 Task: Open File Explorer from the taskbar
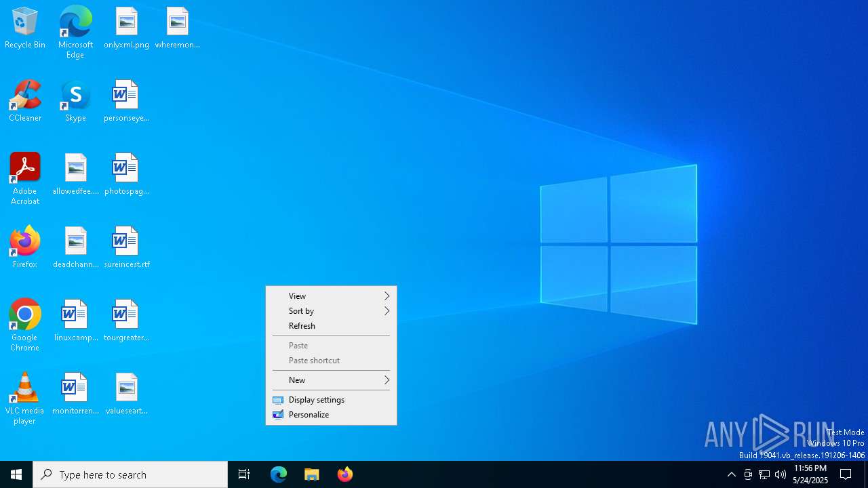click(x=312, y=474)
